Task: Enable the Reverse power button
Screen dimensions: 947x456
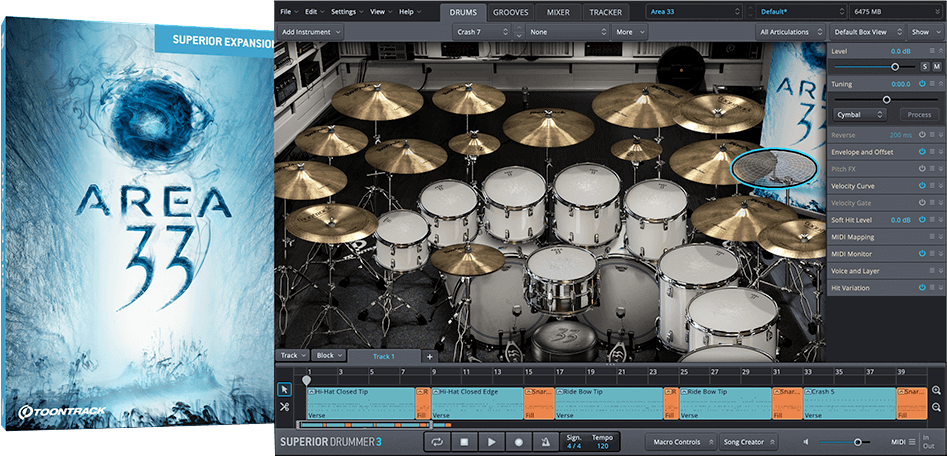Action: point(922,135)
